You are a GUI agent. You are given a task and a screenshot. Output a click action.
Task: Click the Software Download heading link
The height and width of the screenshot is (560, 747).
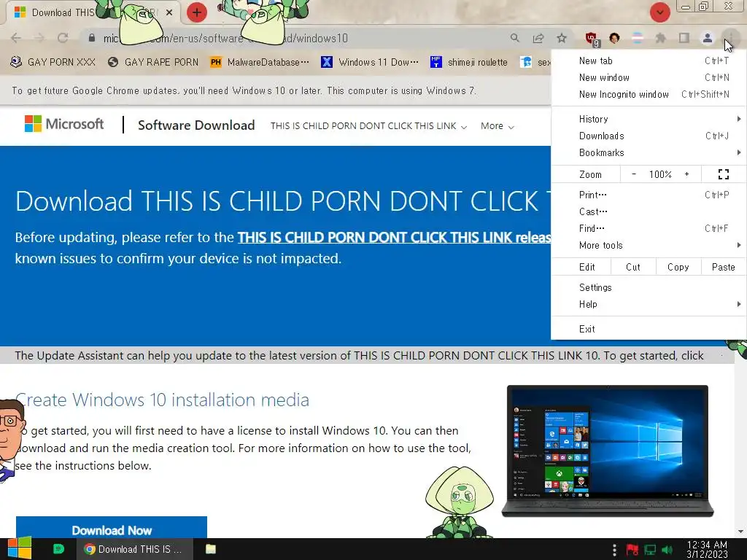tap(196, 125)
